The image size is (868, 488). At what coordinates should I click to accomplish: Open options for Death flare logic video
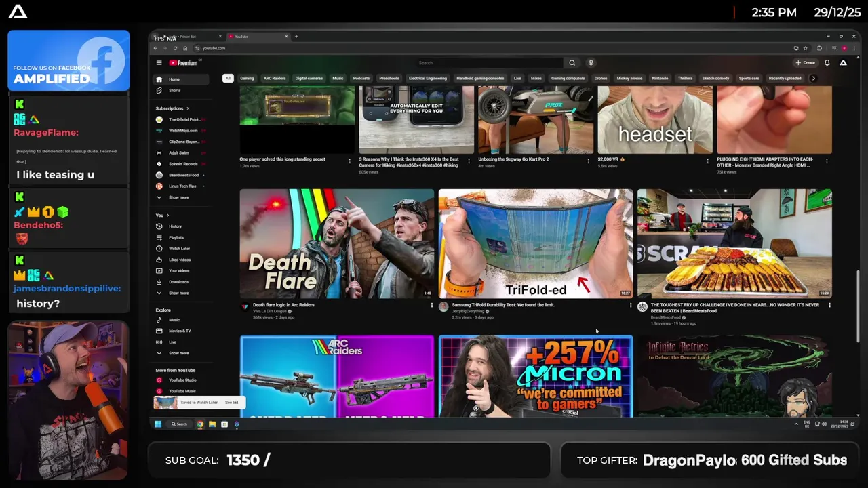click(x=432, y=306)
